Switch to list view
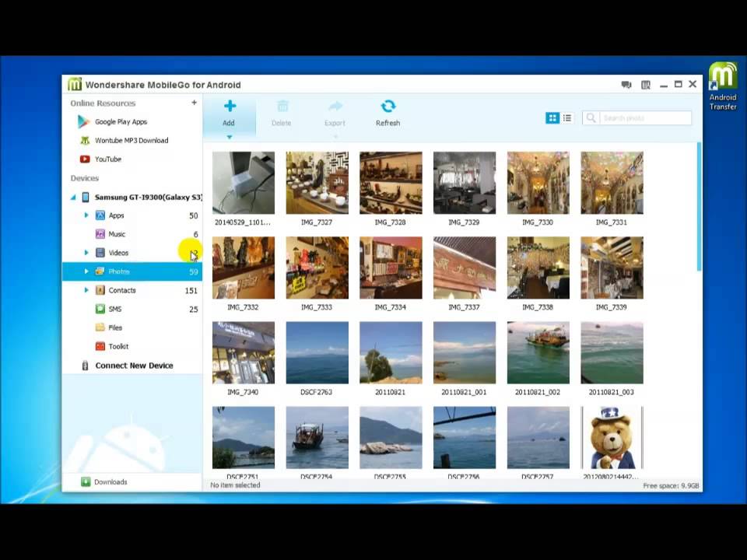 [567, 118]
